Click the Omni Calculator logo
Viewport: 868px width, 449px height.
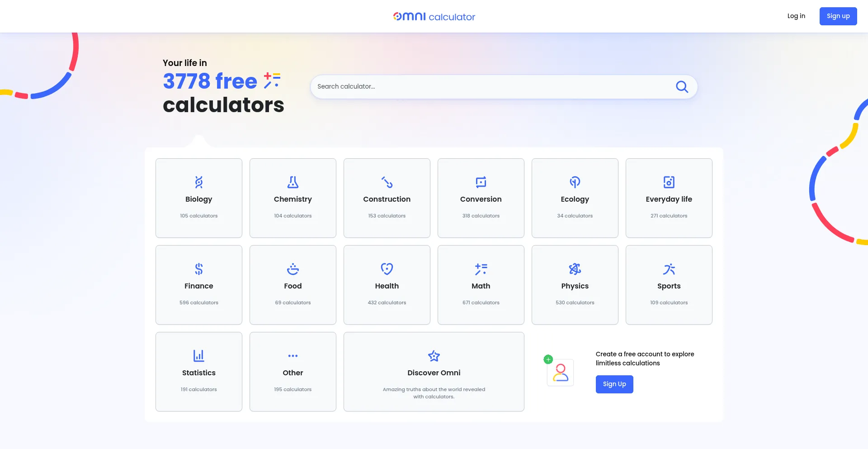point(434,16)
